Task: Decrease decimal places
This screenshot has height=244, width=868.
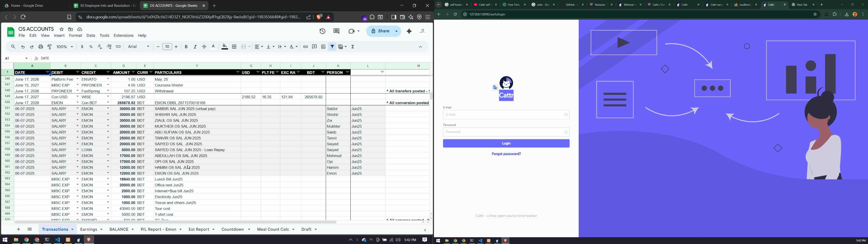Action: (x=100, y=47)
